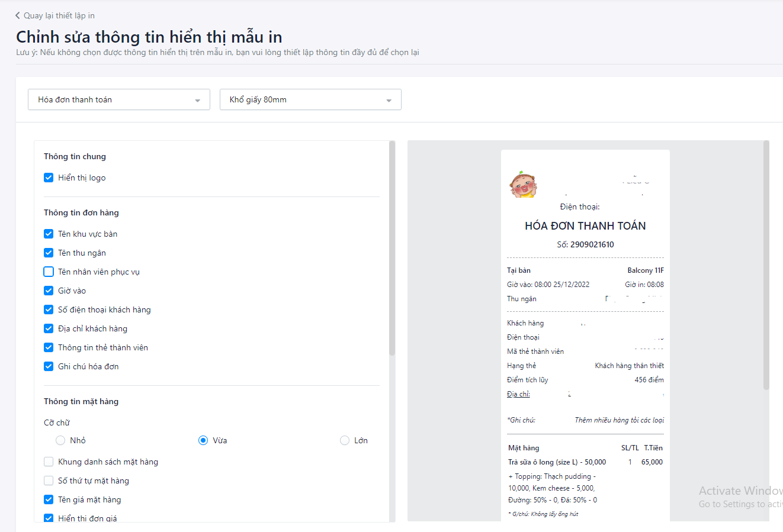Click the back chevron icon beside Quay lại
Image resolution: width=783 pixels, height=532 pixels.
pos(18,15)
